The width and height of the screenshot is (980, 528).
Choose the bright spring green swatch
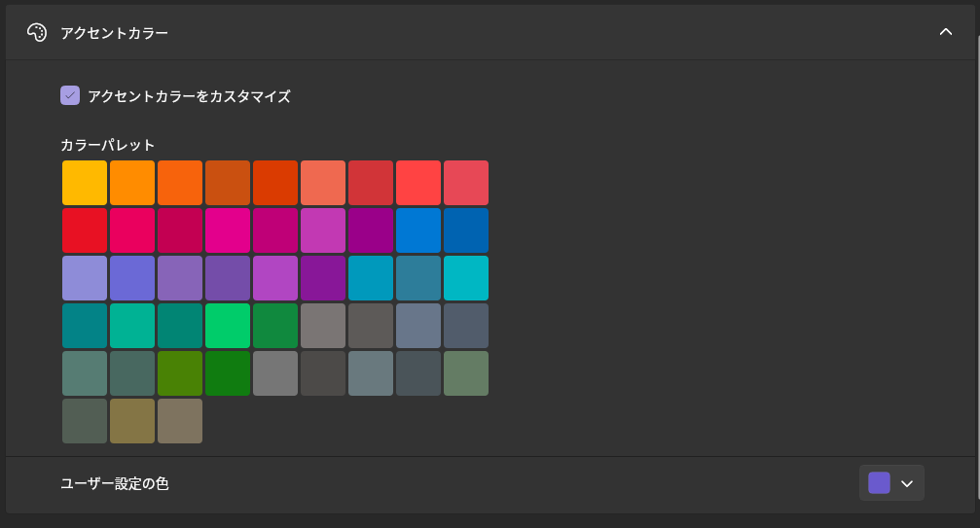click(x=228, y=326)
